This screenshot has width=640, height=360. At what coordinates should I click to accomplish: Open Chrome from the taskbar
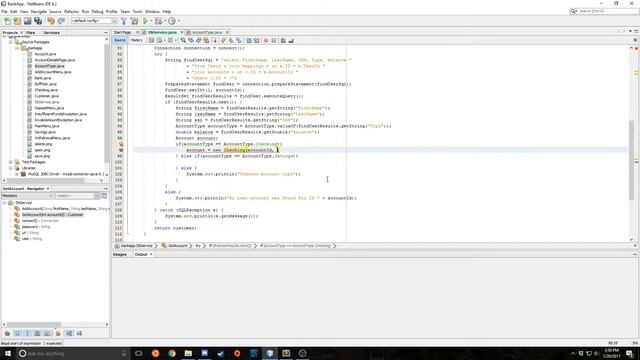tap(172, 353)
